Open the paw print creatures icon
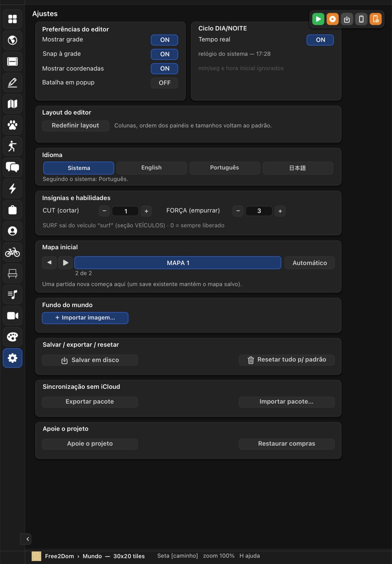The height and width of the screenshot is (564, 392). (x=13, y=125)
